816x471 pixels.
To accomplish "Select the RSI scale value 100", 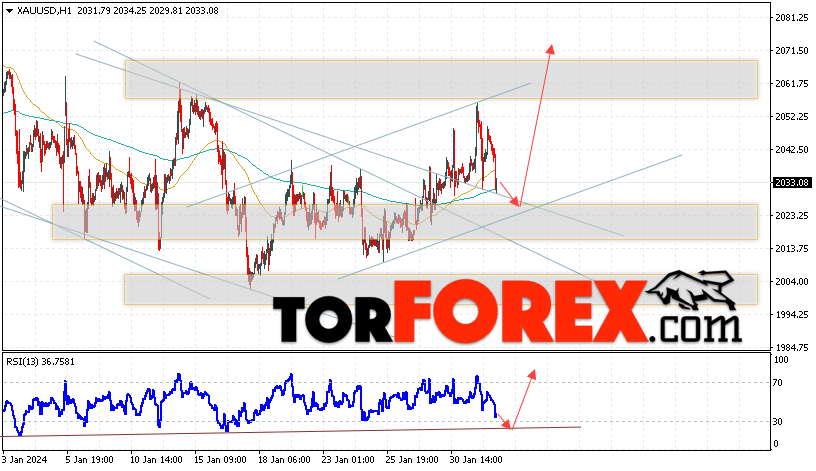I will (781, 360).
